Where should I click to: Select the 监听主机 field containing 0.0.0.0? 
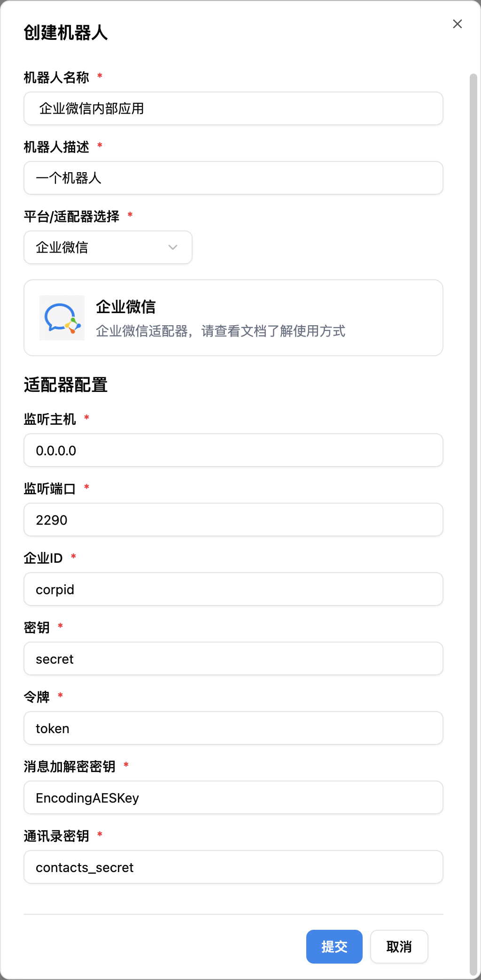coord(233,450)
